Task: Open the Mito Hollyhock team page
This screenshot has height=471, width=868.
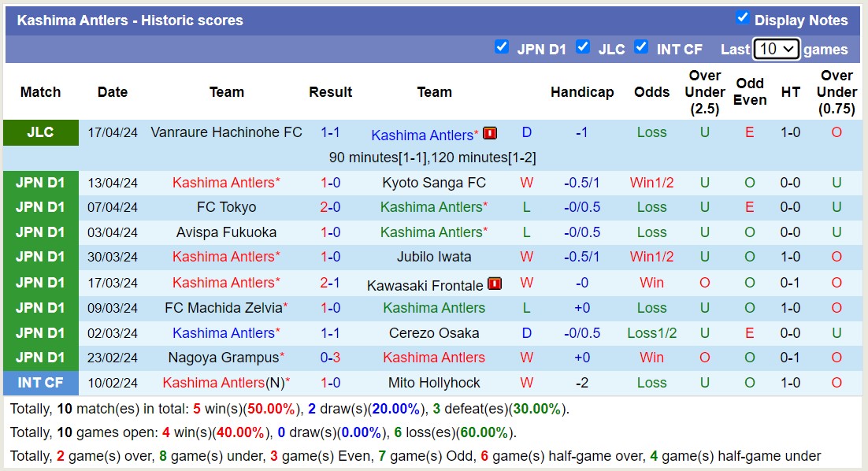Action: pyautogui.click(x=434, y=383)
